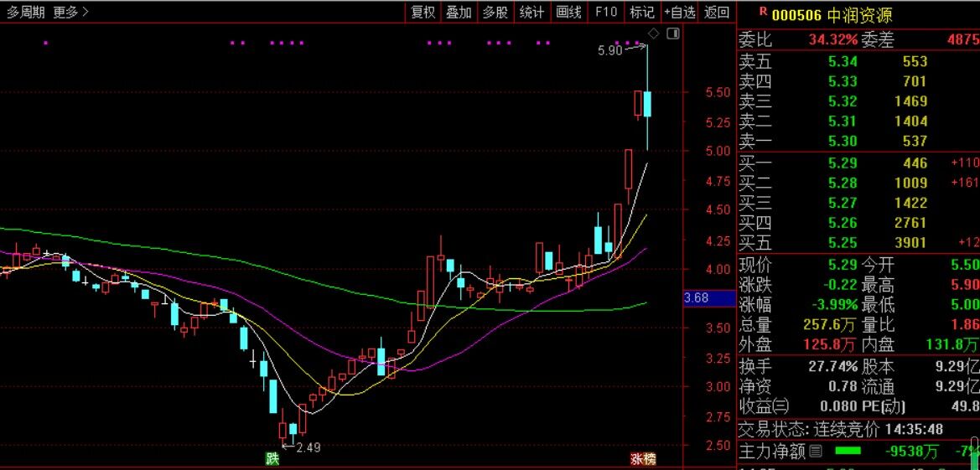Expand the 更多 periods dropdown
Screen dimensions: 980x470
70,11
